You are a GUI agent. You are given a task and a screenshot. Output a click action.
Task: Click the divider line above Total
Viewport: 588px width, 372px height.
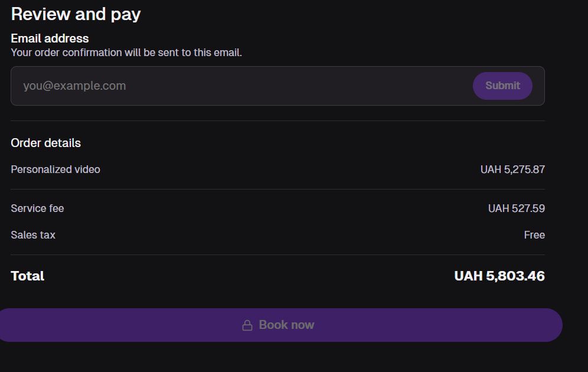click(277, 254)
